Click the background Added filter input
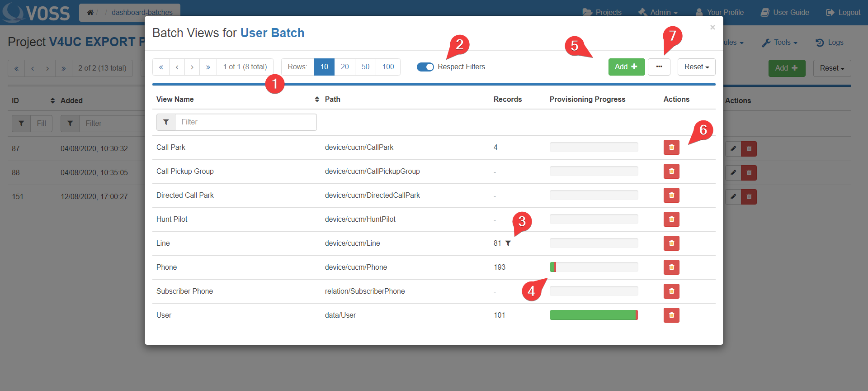The image size is (868, 391). (113, 124)
